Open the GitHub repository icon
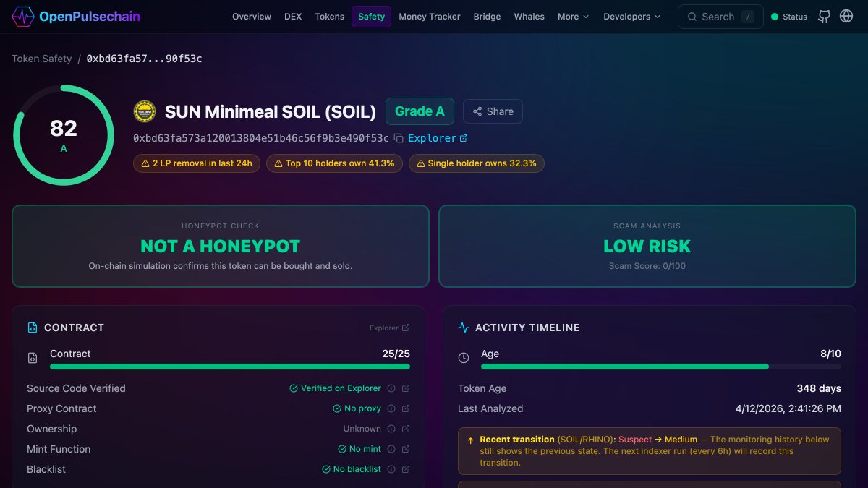 click(824, 17)
